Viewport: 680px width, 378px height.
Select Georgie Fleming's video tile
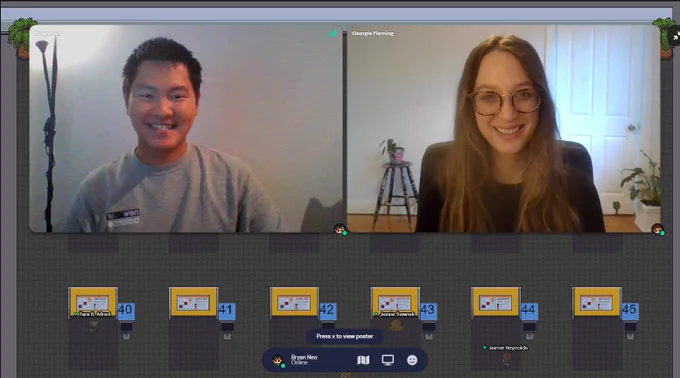coord(503,129)
